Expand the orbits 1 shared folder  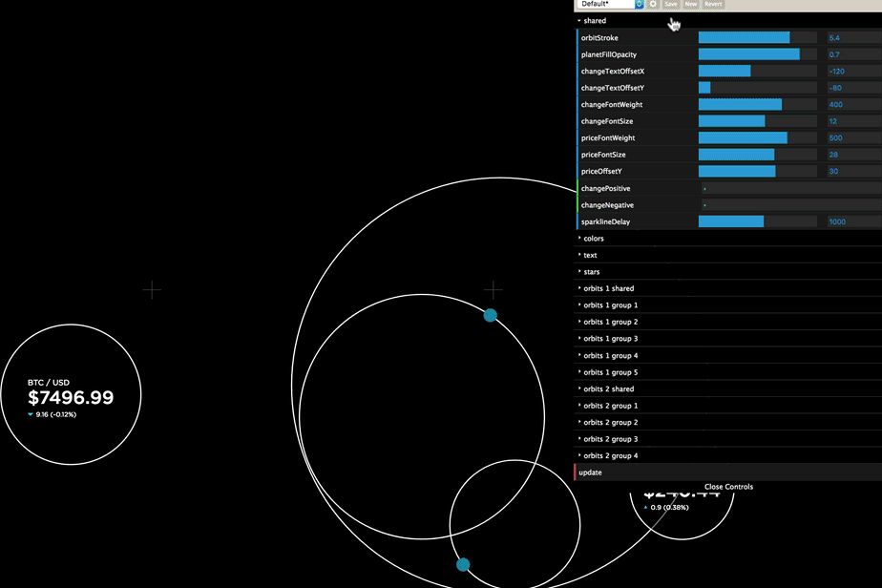[728, 288]
